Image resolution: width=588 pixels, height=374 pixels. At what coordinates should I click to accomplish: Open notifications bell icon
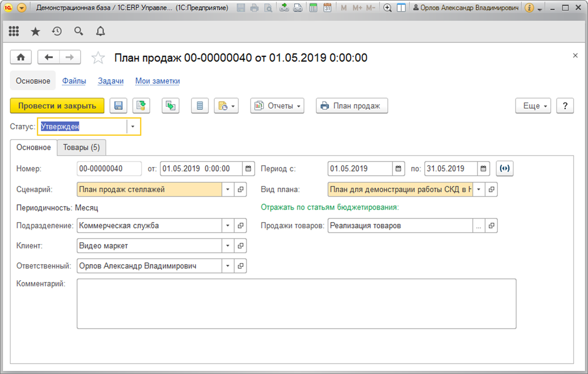(100, 31)
